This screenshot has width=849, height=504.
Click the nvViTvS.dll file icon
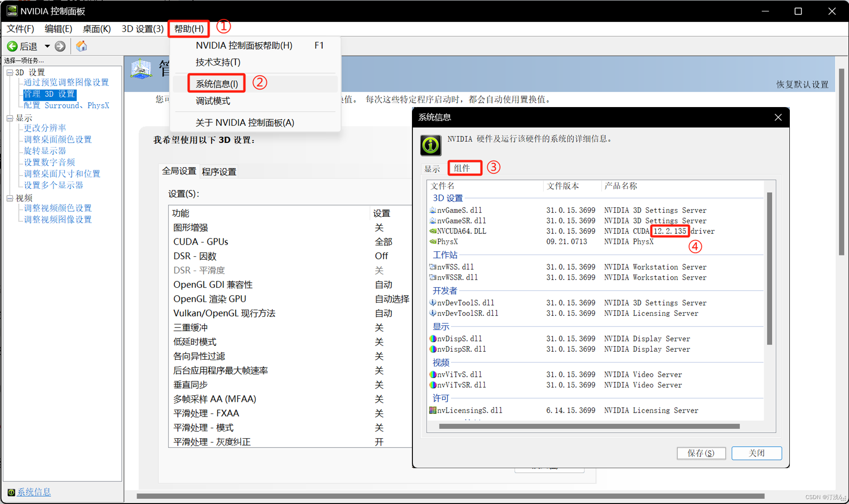(x=433, y=375)
